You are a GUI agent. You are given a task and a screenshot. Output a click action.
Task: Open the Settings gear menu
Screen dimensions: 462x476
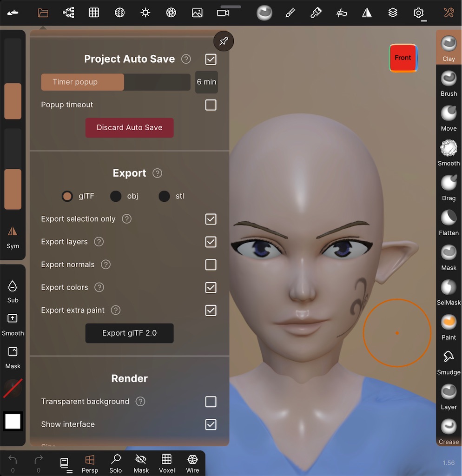419,13
